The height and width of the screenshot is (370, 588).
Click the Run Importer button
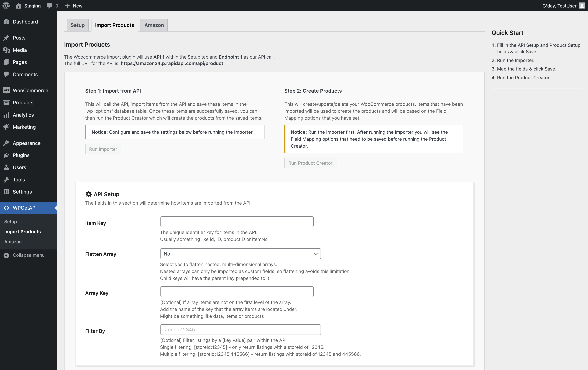coord(103,149)
